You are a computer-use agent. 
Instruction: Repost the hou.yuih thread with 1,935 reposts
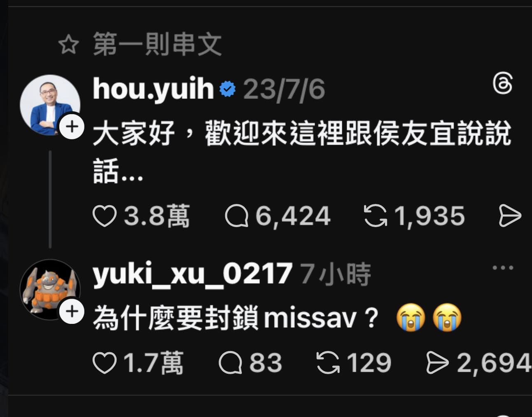376,216
